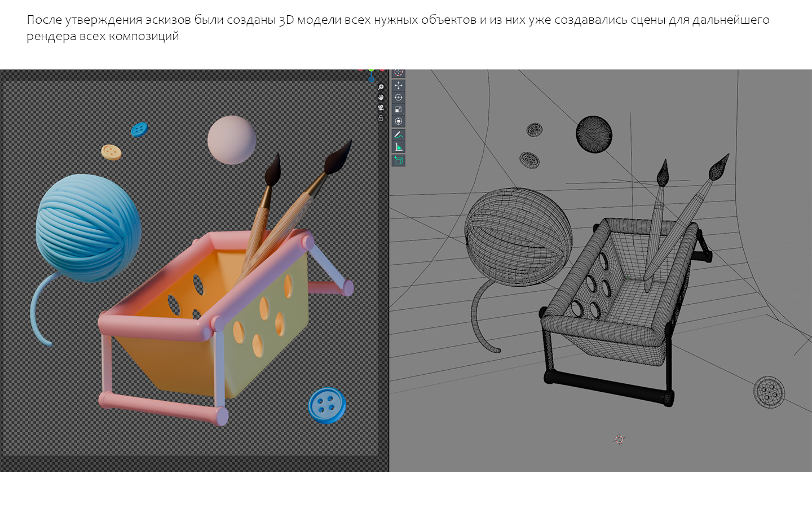
Task: Select the Transform tool
Action: (x=399, y=120)
